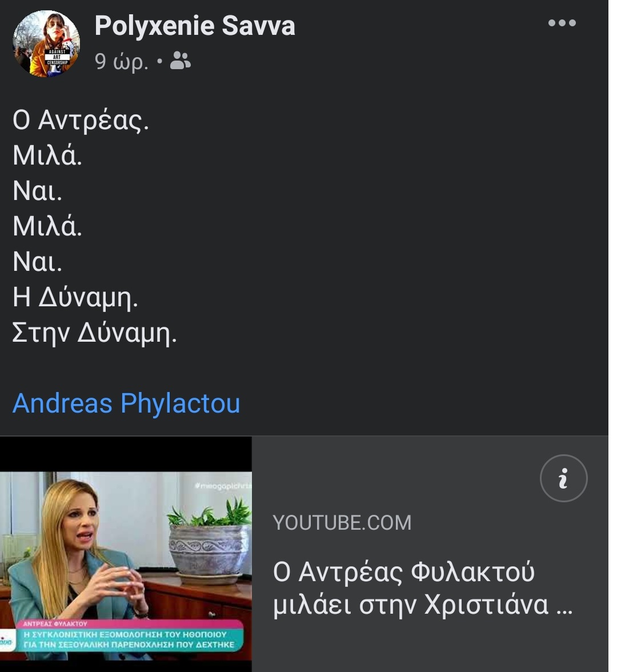This screenshot has height=672, width=617.
Task: Select the post line "Ο Αντρέας."
Action: (81, 119)
